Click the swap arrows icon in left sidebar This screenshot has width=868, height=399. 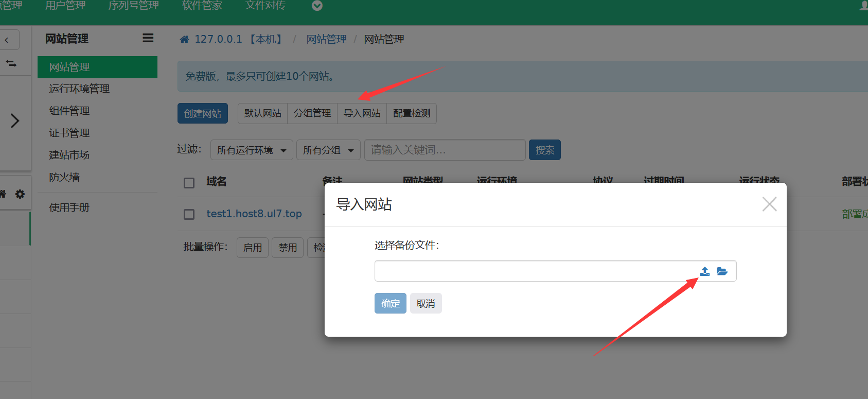click(11, 63)
